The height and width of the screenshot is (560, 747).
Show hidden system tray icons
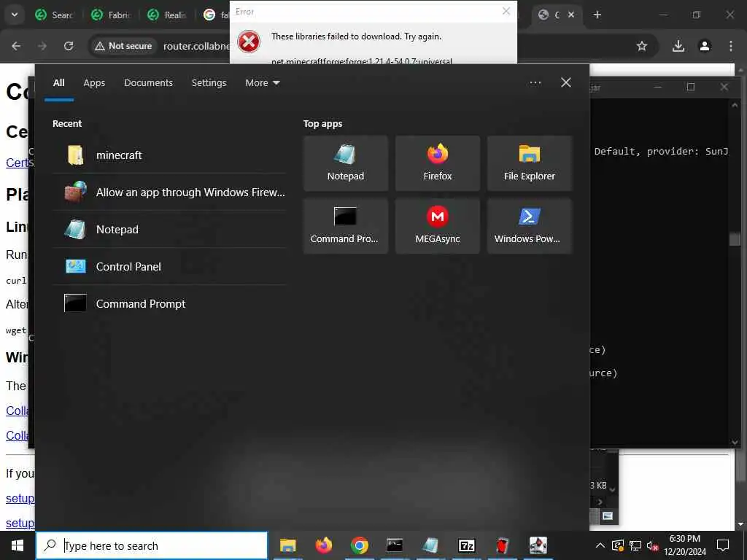[x=600, y=545]
